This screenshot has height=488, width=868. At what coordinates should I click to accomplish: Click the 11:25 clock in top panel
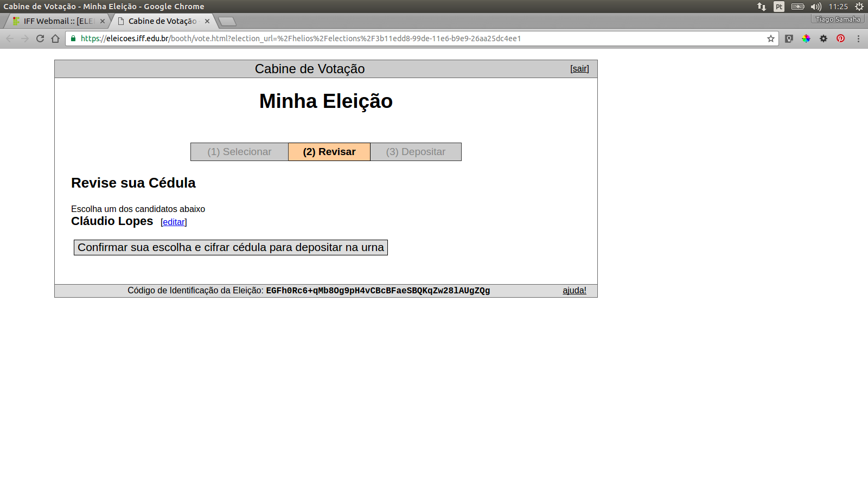pos(838,7)
